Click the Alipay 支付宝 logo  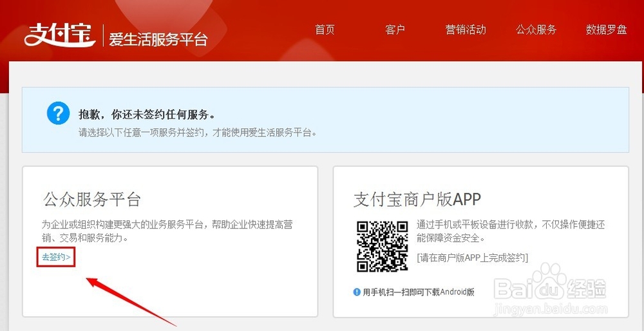point(60,35)
